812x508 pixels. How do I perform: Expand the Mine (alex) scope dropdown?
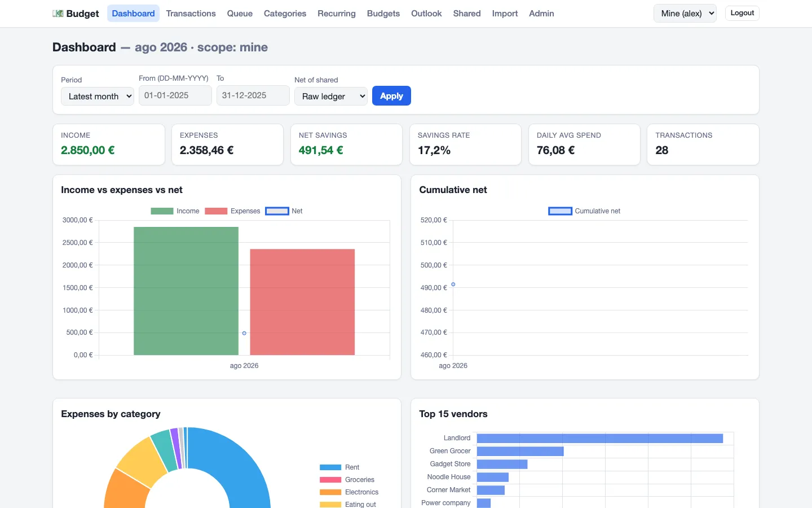coord(685,14)
